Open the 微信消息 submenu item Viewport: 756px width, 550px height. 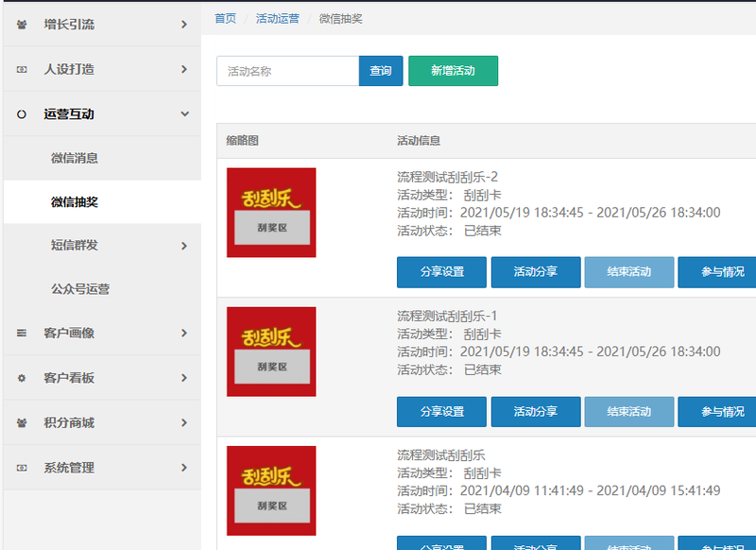(75, 158)
